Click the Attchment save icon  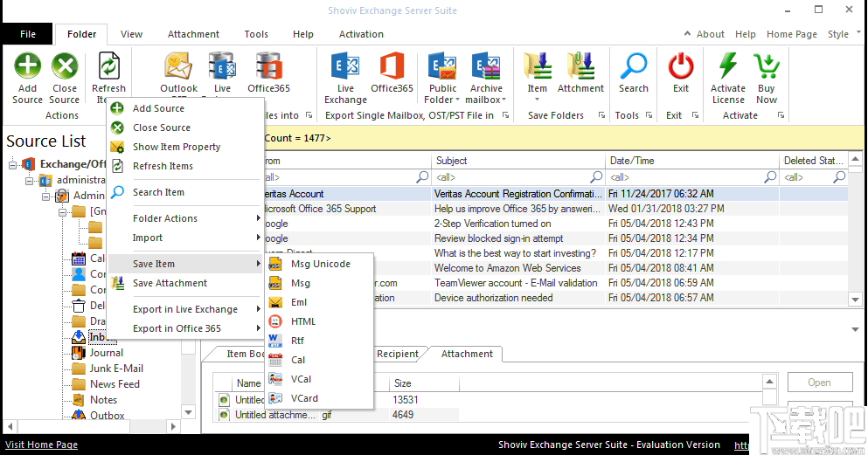[580, 66]
